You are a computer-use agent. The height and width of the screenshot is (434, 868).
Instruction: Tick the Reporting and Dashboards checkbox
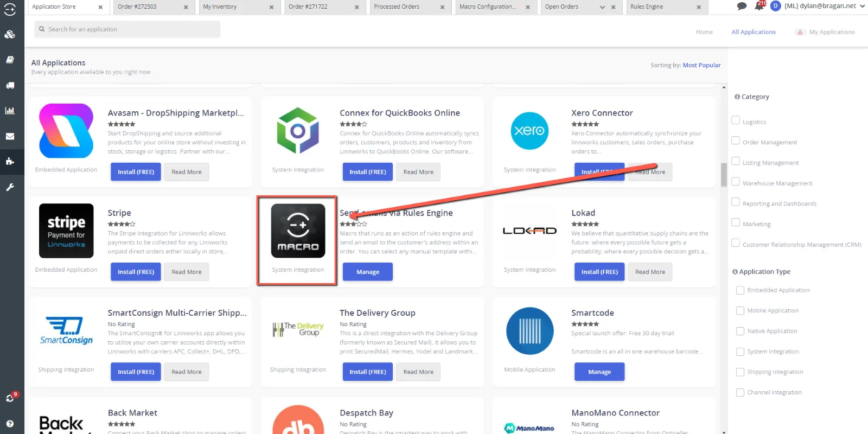pyautogui.click(x=736, y=202)
